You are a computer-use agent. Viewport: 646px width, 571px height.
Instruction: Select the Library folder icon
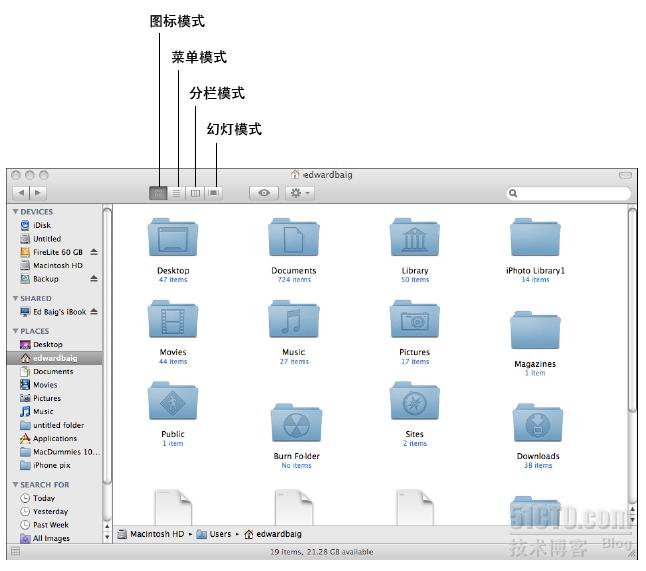click(x=414, y=237)
